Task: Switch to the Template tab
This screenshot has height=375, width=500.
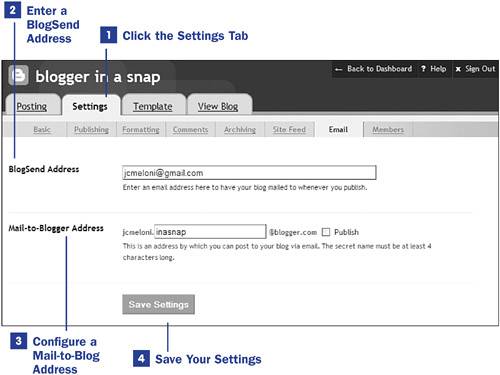Action: [153, 106]
